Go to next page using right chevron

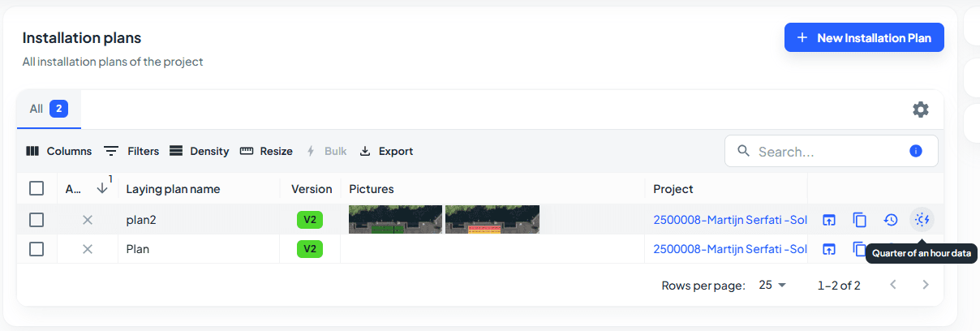[926, 285]
